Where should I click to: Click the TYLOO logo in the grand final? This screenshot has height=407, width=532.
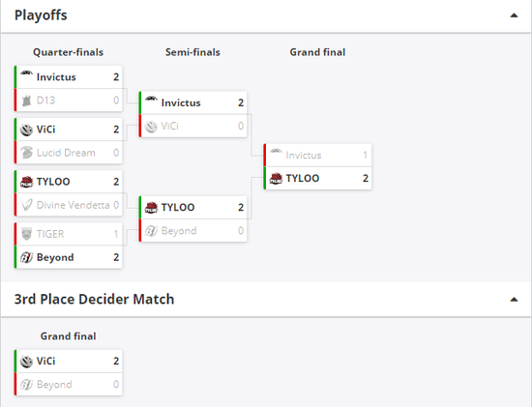click(x=276, y=179)
